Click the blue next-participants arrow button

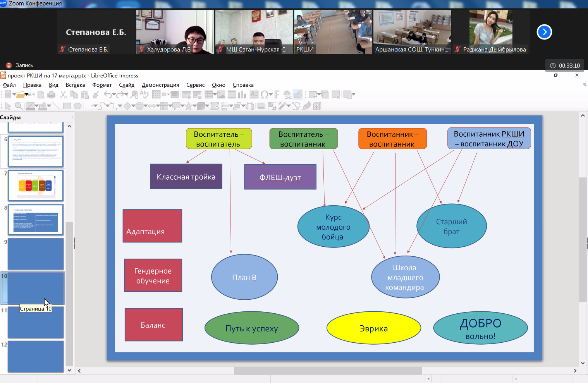pyautogui.click(x=544, y=32)
